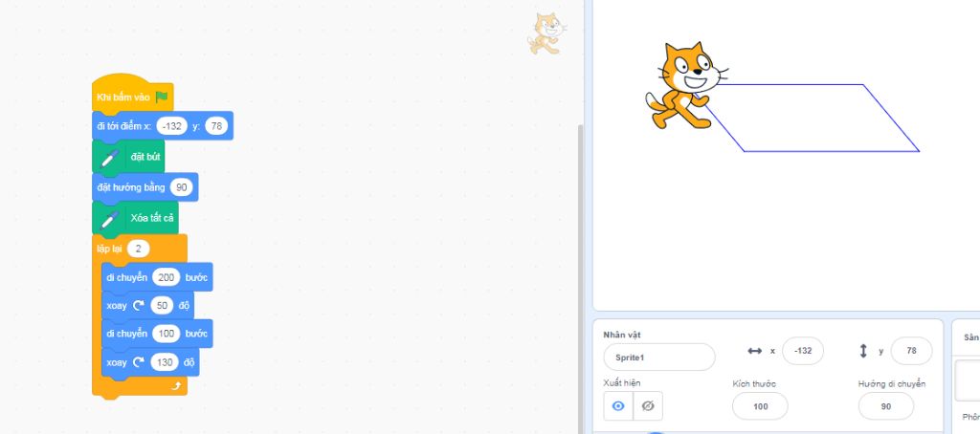
Task: Click the workspace vertical scrollbar
Action: coord(580,278)
